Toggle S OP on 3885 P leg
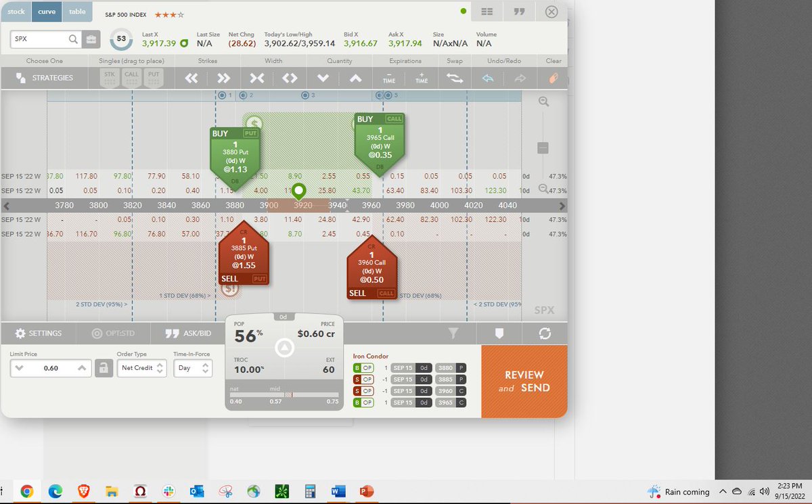 point(363,379)
